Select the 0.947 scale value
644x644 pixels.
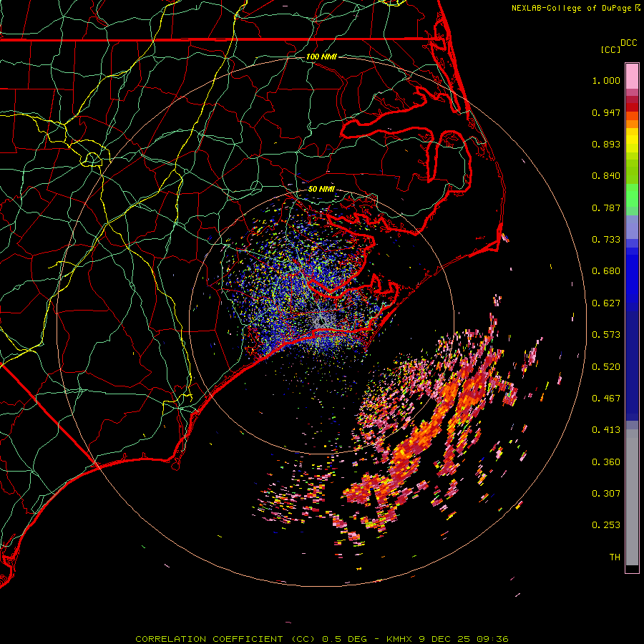tap(606, 112)
